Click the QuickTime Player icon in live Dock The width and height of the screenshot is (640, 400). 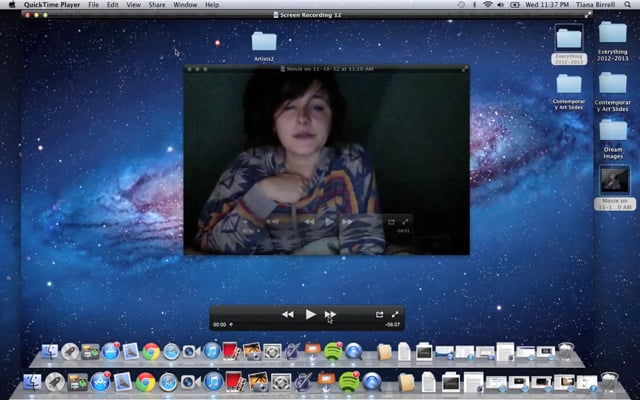372,382
